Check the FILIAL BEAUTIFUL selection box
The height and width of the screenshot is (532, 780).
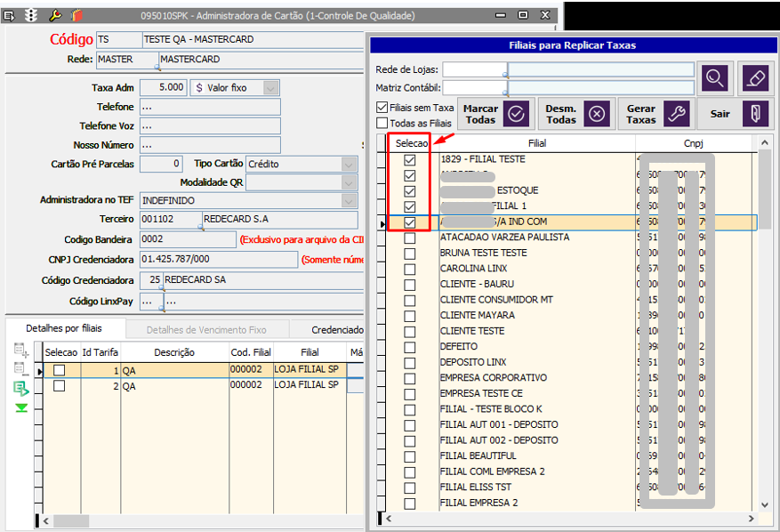point(409,457)
